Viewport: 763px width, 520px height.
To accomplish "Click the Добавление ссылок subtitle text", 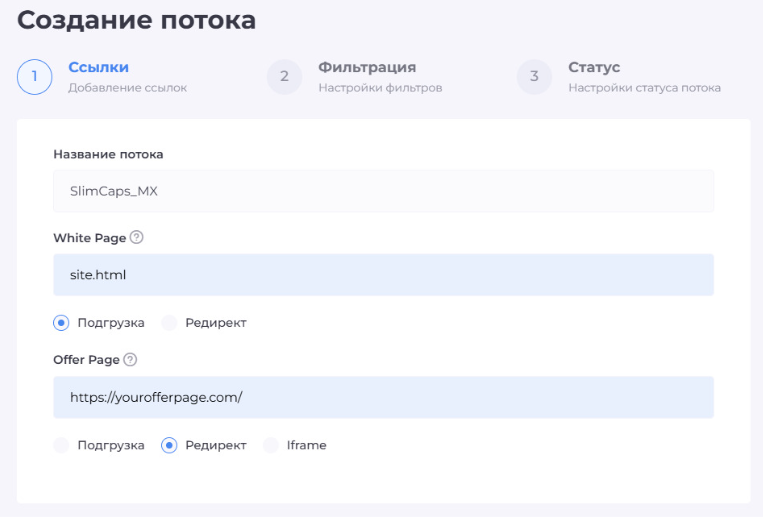I will pyautogui.click(x=127, y=88).
